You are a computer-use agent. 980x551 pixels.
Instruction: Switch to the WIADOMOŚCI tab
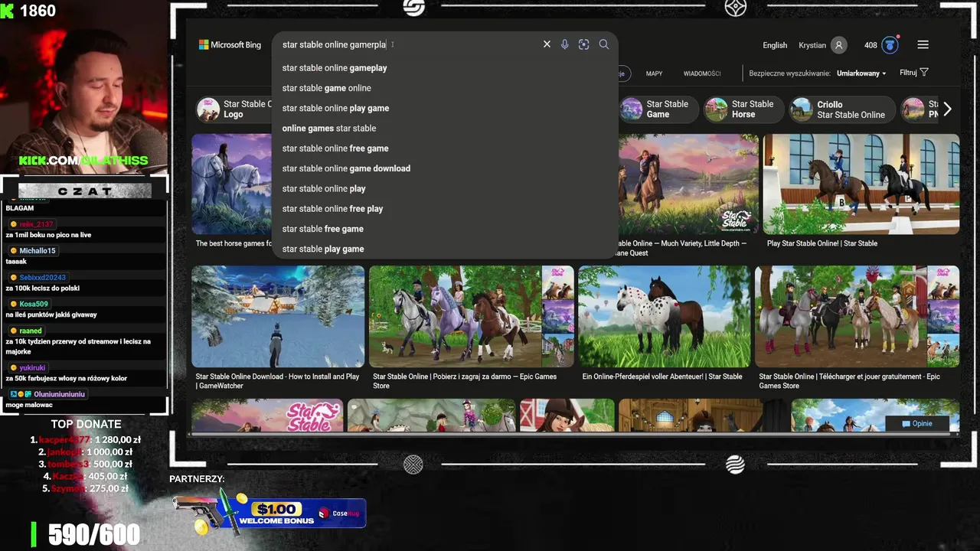pyautogui.click(x=702, y=73)
